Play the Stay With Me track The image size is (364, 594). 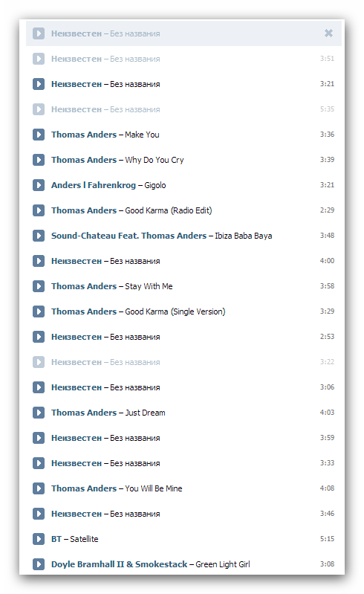coord(38,286)
